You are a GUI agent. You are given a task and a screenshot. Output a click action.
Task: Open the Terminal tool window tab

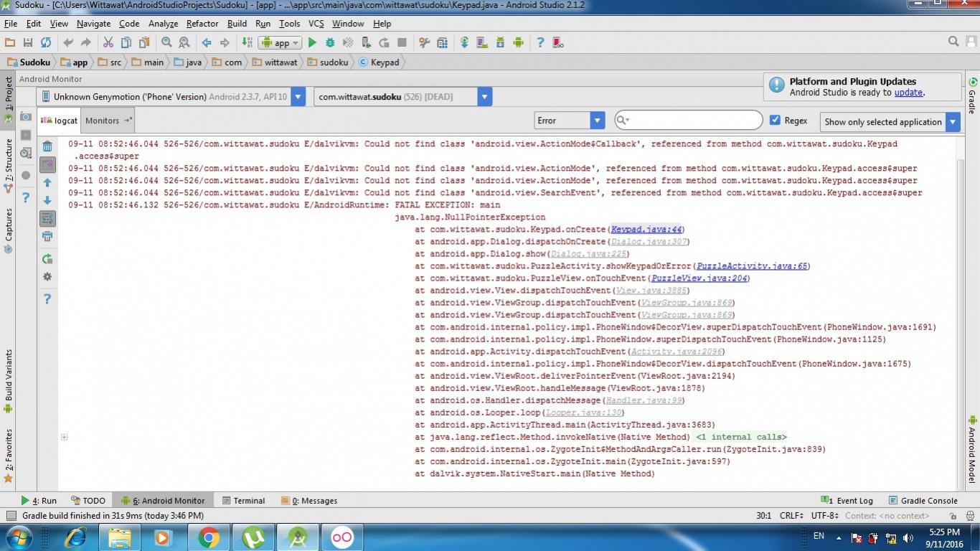pyautogui.click(x=243, y=501)
